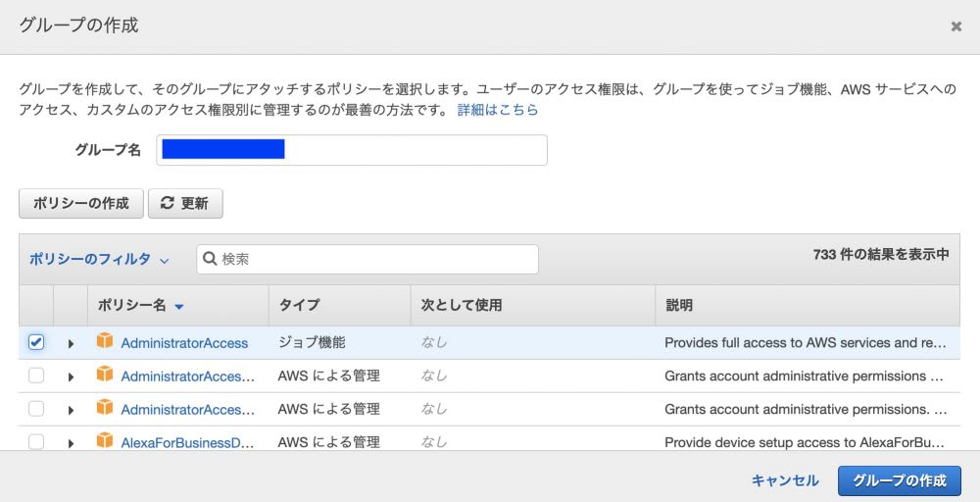Image resolution: width=980 pixels, height=502 pixels.
Task: Click into the 検索 policy search box
Action: tap(367, 259)
